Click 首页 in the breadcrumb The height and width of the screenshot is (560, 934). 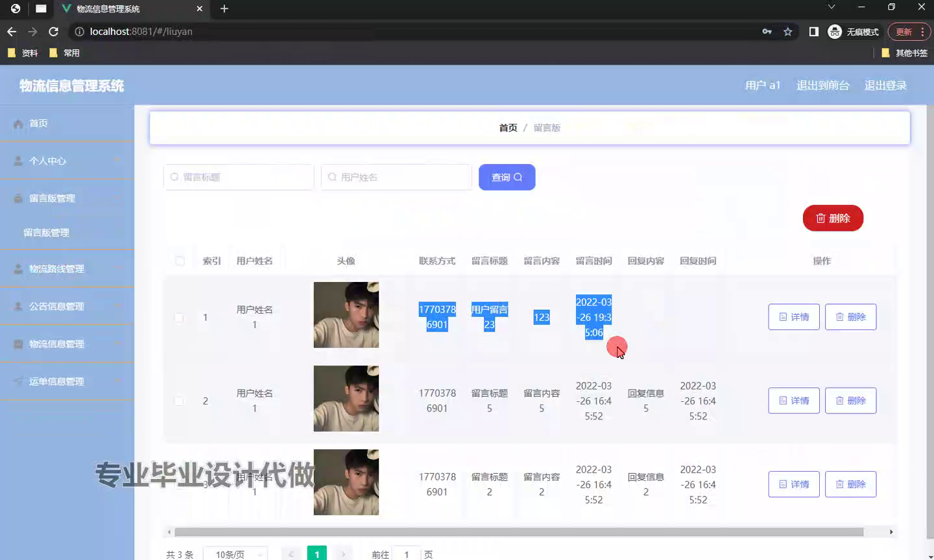508,128
